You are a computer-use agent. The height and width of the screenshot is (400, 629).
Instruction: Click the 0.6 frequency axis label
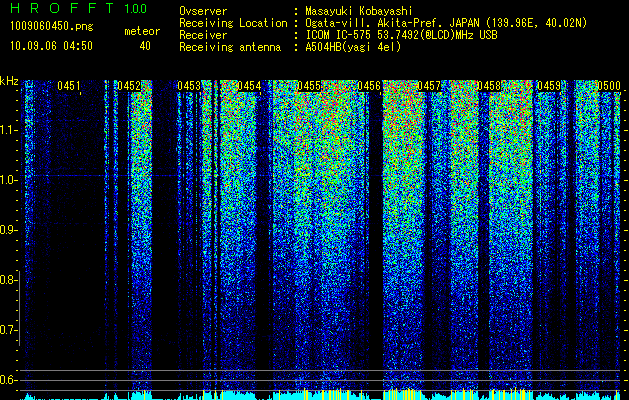tap(8, 380)
